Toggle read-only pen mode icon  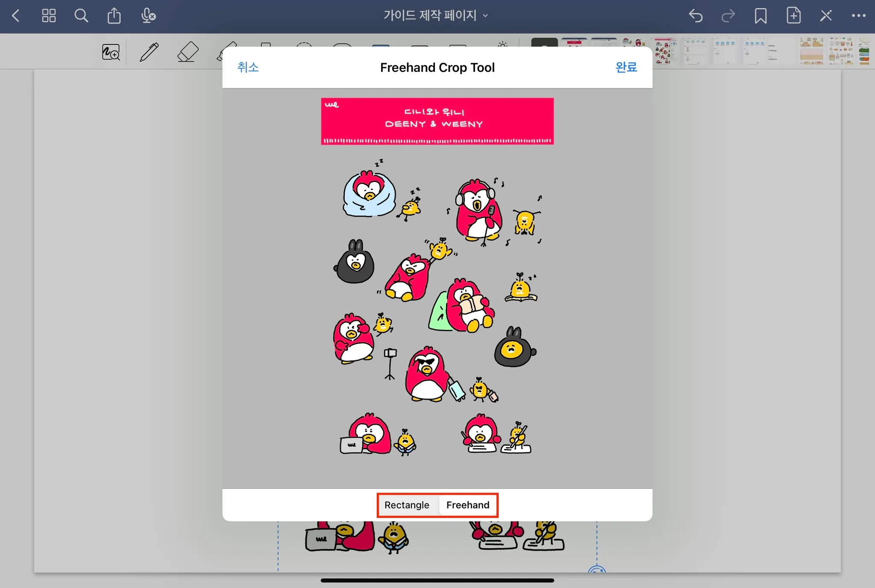[x=826, y=16]
